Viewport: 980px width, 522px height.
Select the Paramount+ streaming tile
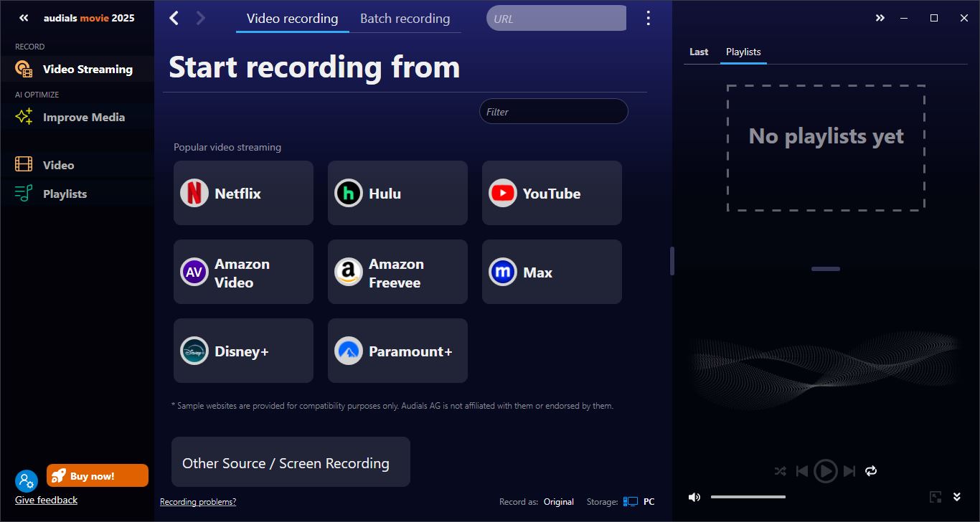click(397, 351)
